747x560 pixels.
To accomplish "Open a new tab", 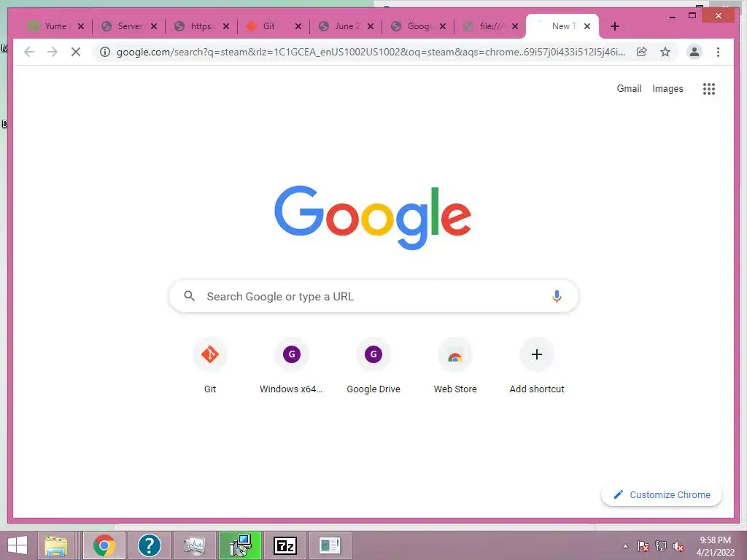I will (x=615, y=26).
